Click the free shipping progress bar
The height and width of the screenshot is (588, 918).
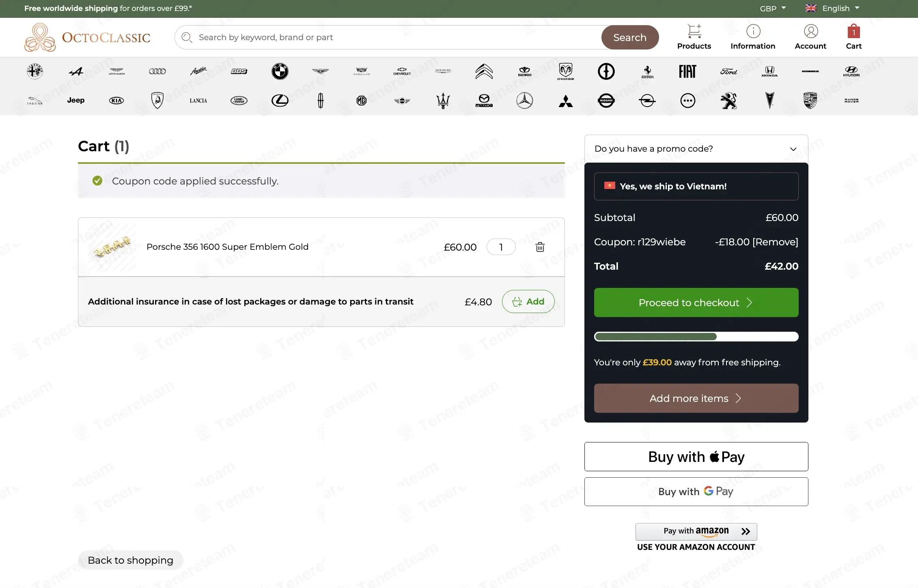(x=696, y=337)
